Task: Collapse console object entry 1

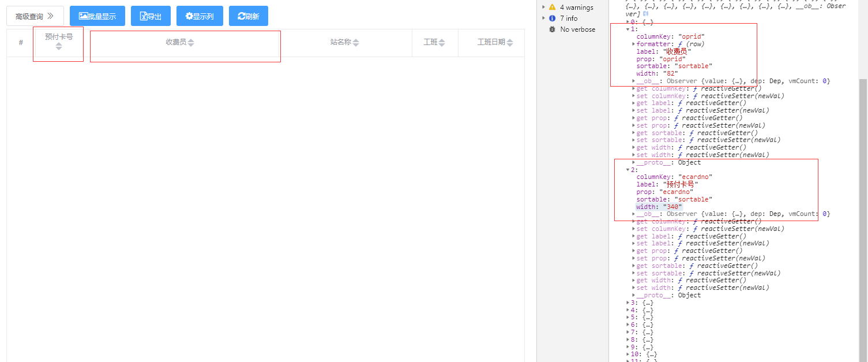Action: (x=627, y=29)
